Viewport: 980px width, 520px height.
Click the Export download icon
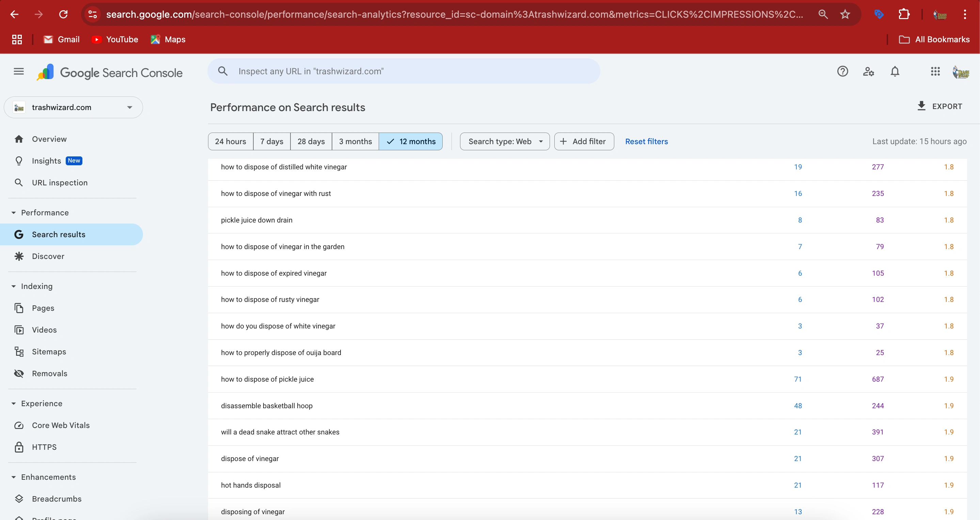(x=921, y=106)
